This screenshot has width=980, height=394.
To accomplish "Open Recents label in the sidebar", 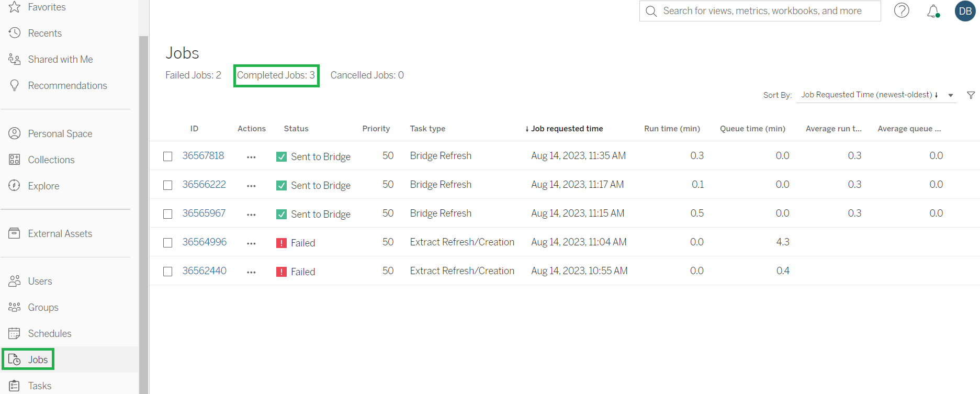I will pyautogui.click(x=45, y=33).
